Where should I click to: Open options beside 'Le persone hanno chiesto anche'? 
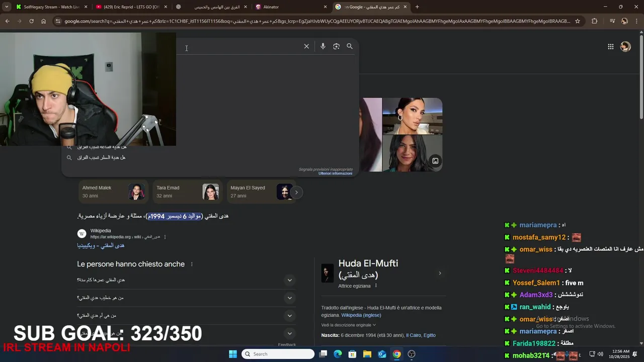(x=192, y=264)
